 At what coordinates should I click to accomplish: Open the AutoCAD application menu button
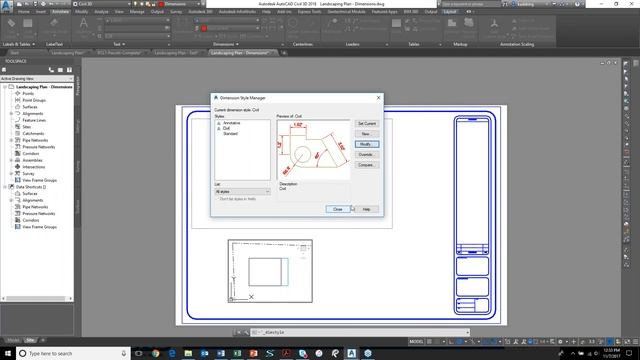pyautogui.click(x=7, y=6)
